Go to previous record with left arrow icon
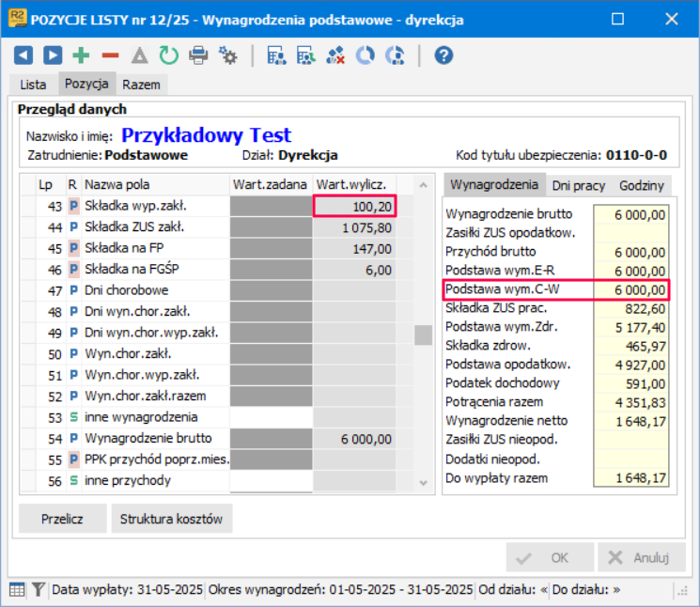 (x=23, y=55)
